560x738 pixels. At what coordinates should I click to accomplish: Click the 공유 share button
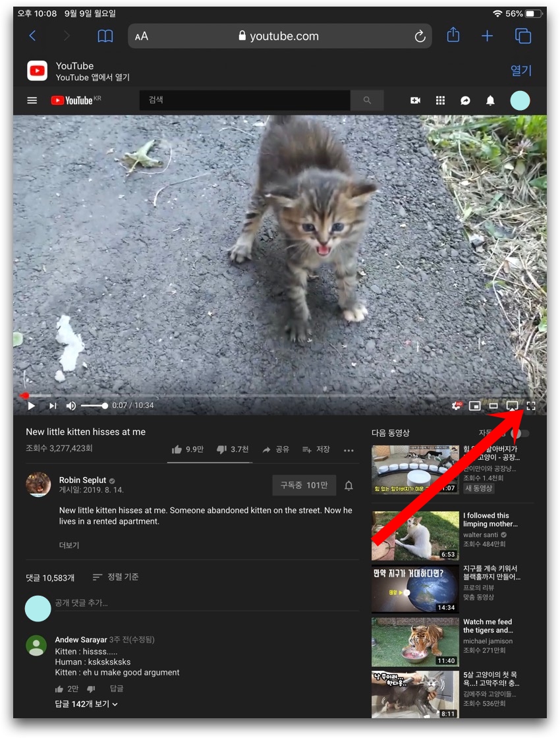276,449
